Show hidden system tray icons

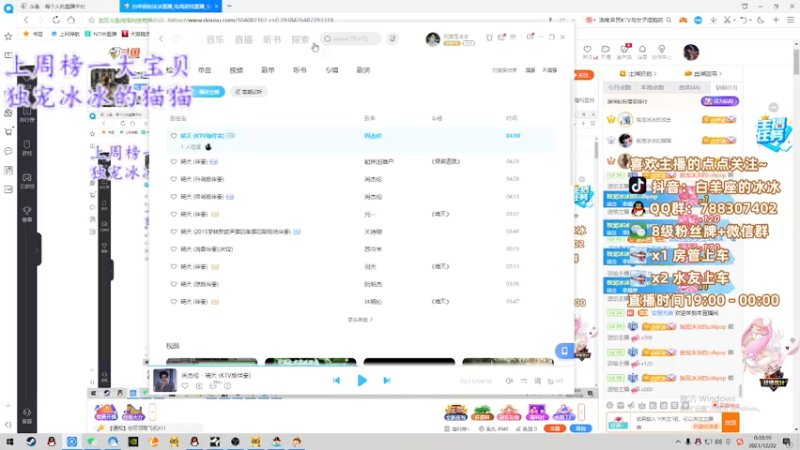coord(678,442)
